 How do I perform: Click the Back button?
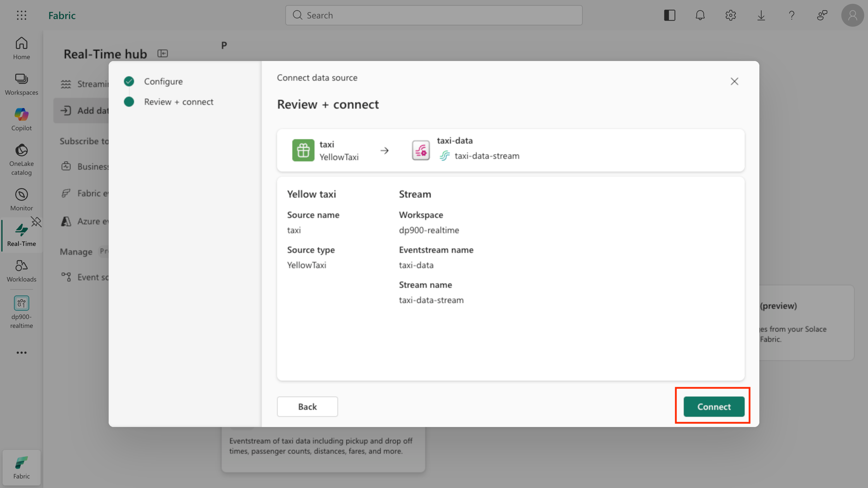coord(307,407)
